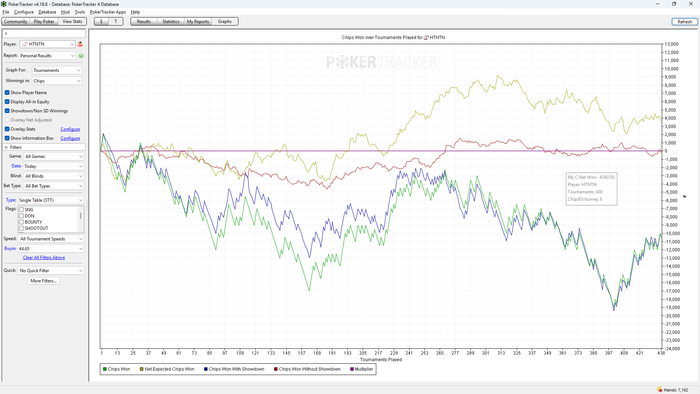This screenshot has width=700, height=394.
Task: Open the File menu
Action: tap(6, 12)
